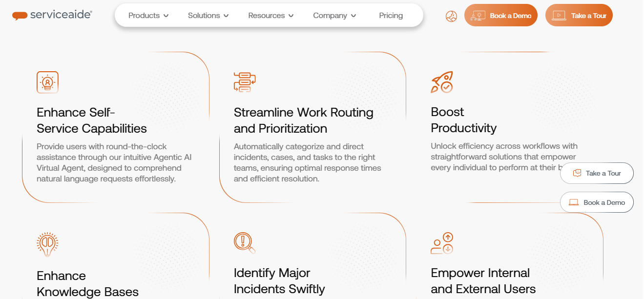The height and width of the screenshot is (299, 644).
Task: Click the work routing flowchart icon
Action: point(245,82)
